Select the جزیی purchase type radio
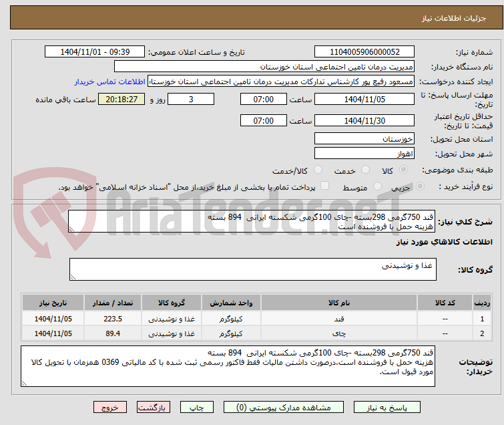Viewport: 504px width, 425px height. [420, 186]
